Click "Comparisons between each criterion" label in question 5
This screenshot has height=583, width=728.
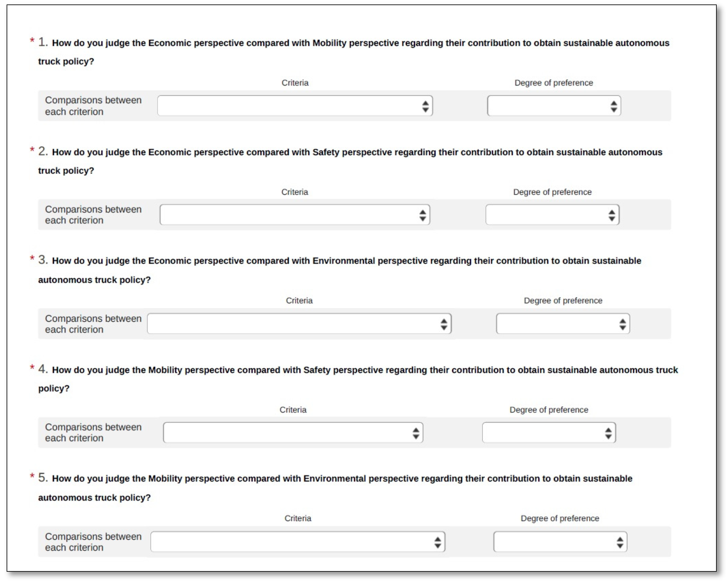[93, 542]
